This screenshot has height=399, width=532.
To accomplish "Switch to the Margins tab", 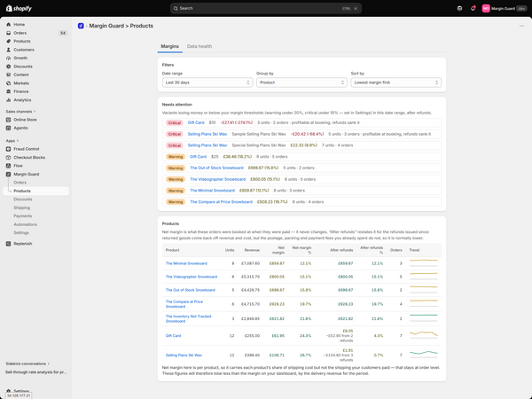I will (x=169, y=46).
